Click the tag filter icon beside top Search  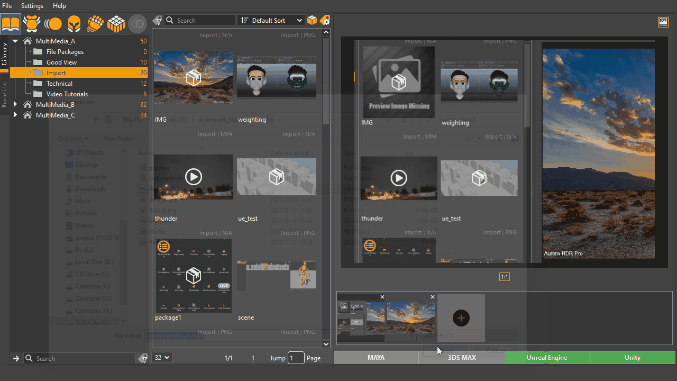(157, 20)
